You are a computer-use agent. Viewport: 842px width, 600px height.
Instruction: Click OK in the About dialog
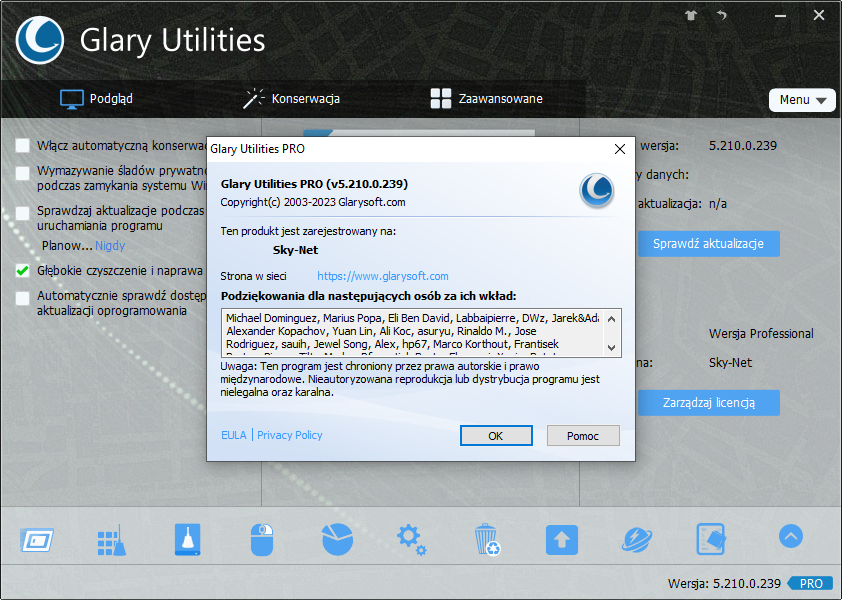click(x=496, y=436)
